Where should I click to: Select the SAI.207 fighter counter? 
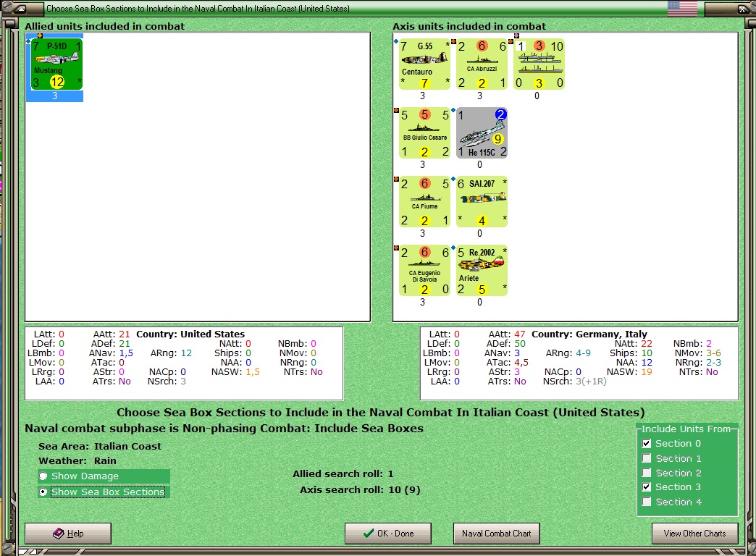click(x=482, y=201)
